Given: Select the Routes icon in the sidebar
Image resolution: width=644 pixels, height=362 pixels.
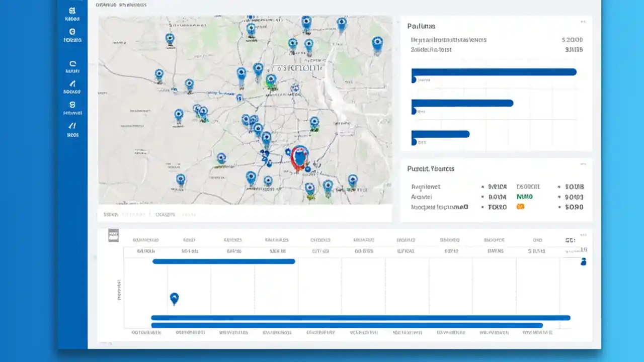Looking at the screenshot, I should pyautogui.click(x=72, y=64).
